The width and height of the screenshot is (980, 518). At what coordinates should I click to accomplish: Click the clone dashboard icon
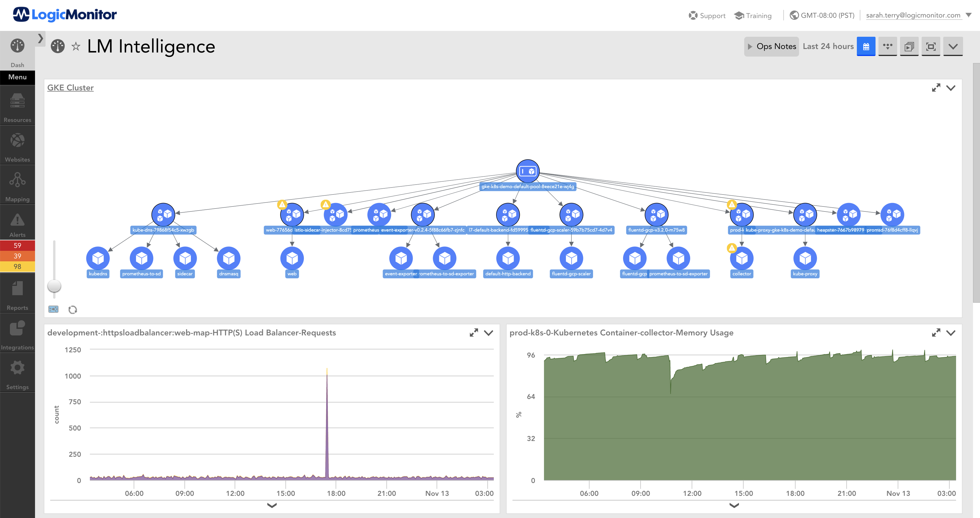[x=909, y=46]
